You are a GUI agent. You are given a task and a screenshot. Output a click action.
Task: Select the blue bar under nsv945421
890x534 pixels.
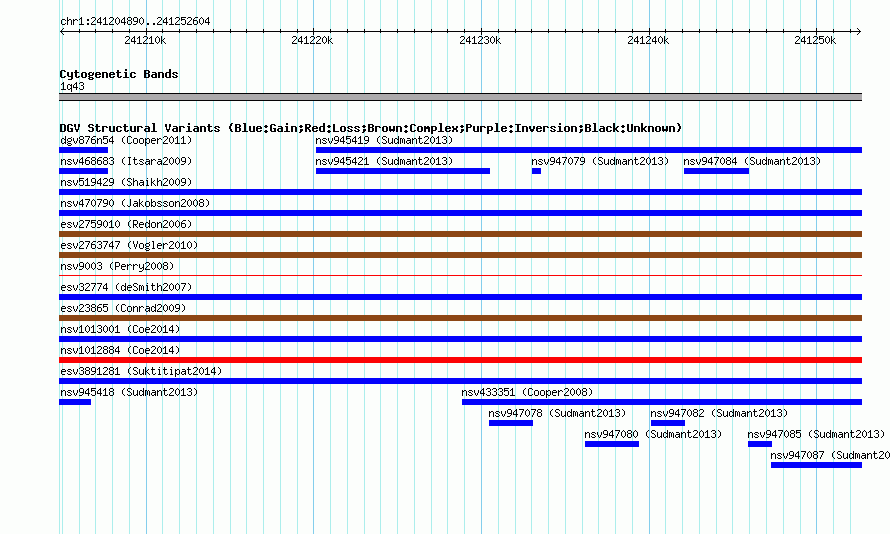coord(402,171)
